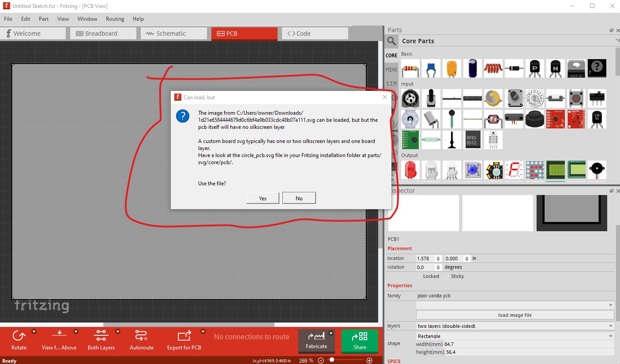Pick the red coil inductor part
The width and height of the screenshot is (620, 364).
493,68
